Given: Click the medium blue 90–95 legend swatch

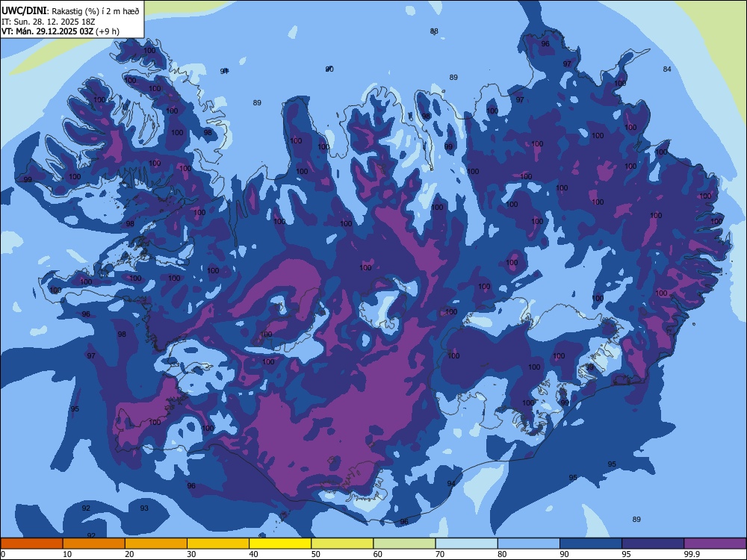Looking at the screenshot, I should (591, 544).
